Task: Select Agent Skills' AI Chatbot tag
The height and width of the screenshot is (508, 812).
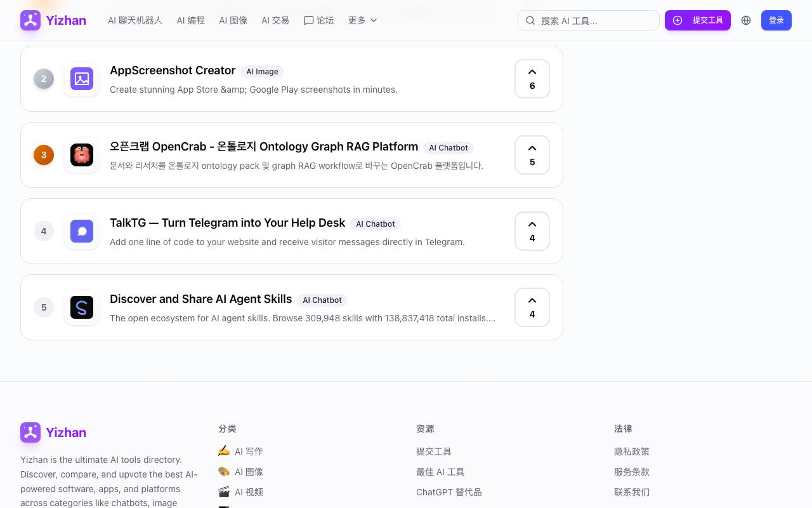Action: pyautogui.click(x=322, y=300)
